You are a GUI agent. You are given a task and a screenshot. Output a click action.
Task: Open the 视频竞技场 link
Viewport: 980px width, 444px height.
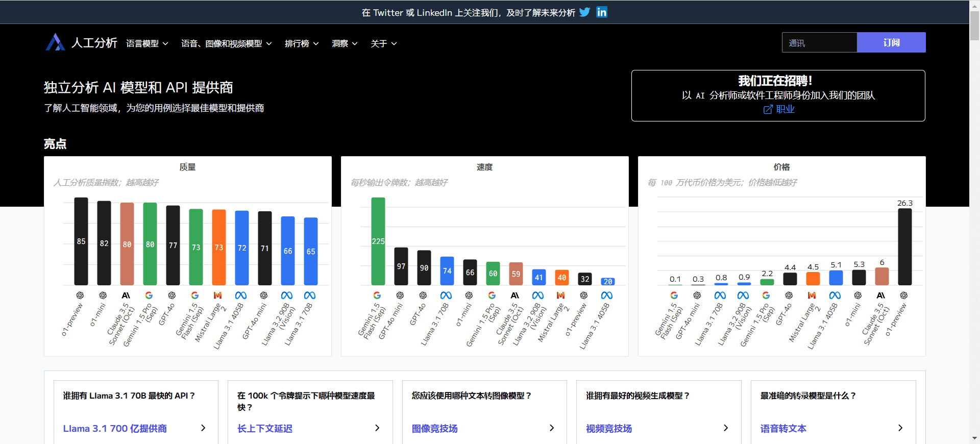[x=609, y=429]
